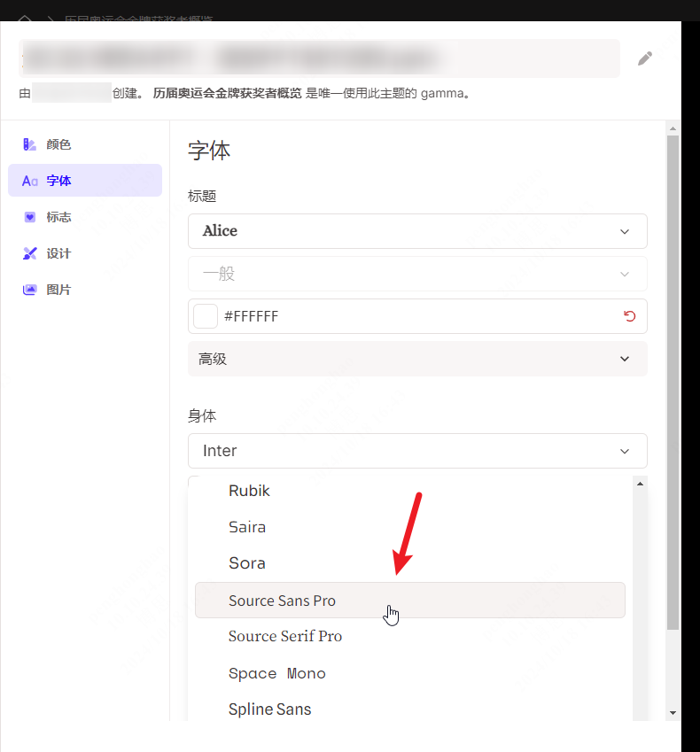The height and width of the screenshot is (752, 700).
Task: Click bold 历届奥运会金牌获奖者概览 gamma link
Action: click(227, 93)
